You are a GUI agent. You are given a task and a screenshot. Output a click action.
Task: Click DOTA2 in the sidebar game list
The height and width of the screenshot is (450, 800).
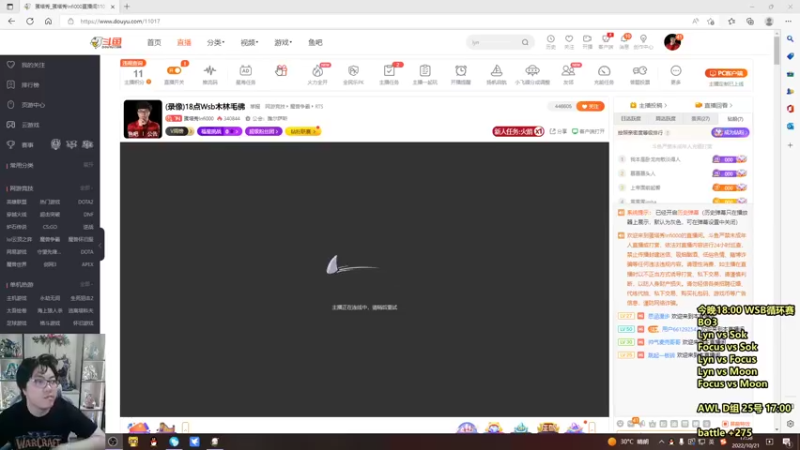pos(85,202)
